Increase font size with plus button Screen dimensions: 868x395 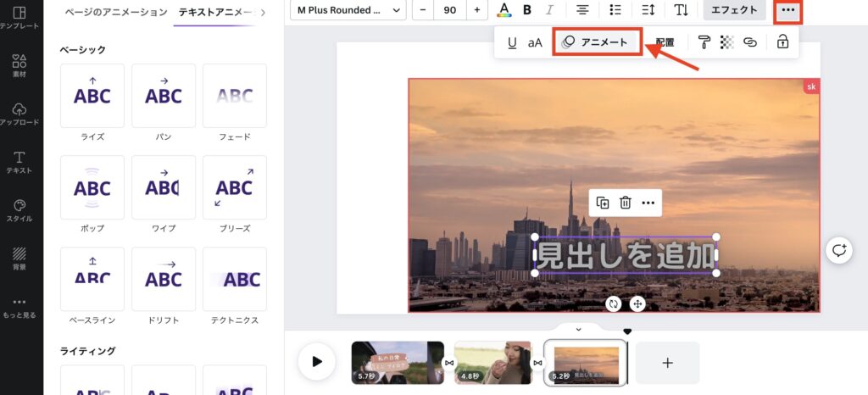pyautogui.click(x=477, y=10)
